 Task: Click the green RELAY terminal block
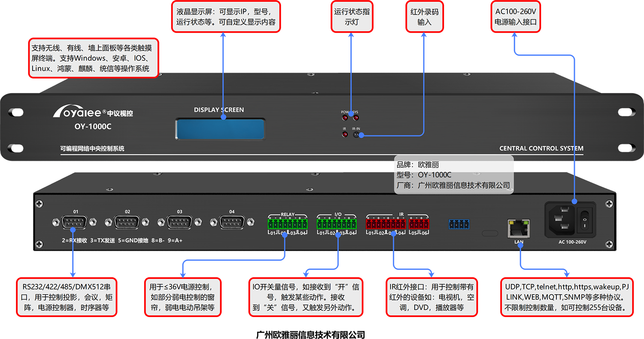pos(288,223)
